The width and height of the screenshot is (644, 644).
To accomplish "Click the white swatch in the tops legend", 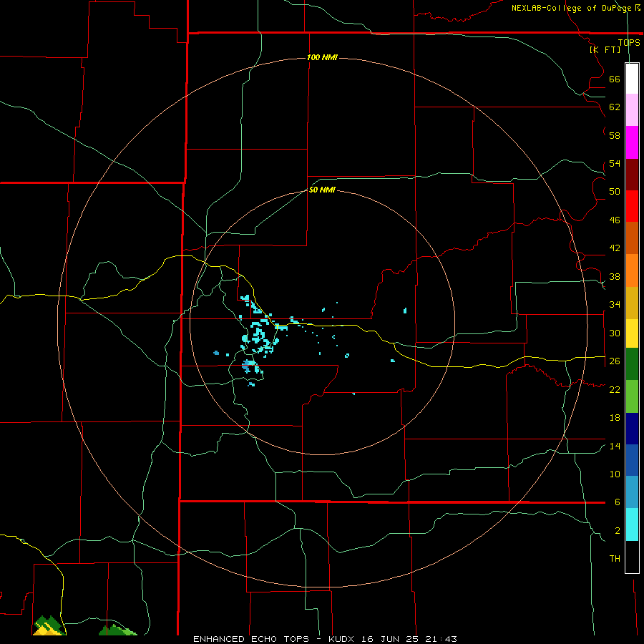I will point(632,79).
